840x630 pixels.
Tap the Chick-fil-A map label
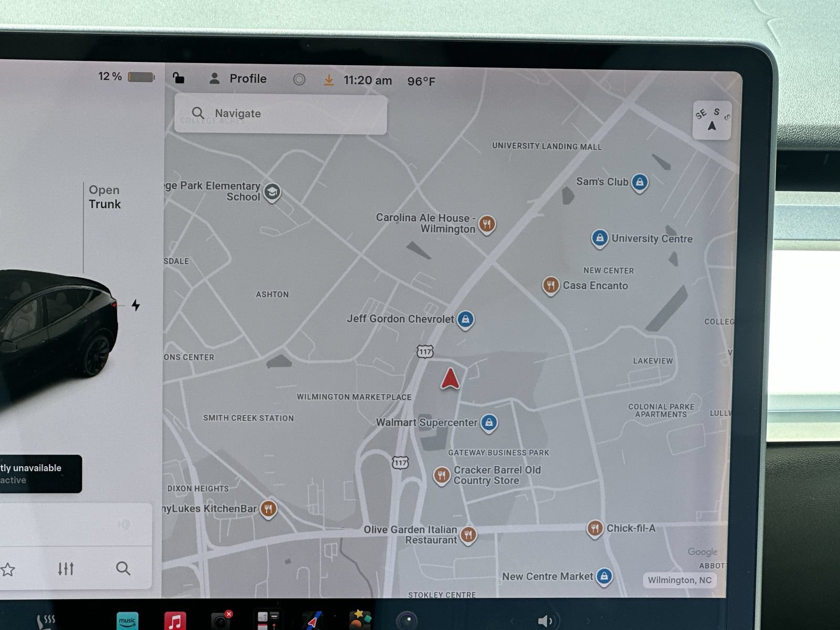631,528
